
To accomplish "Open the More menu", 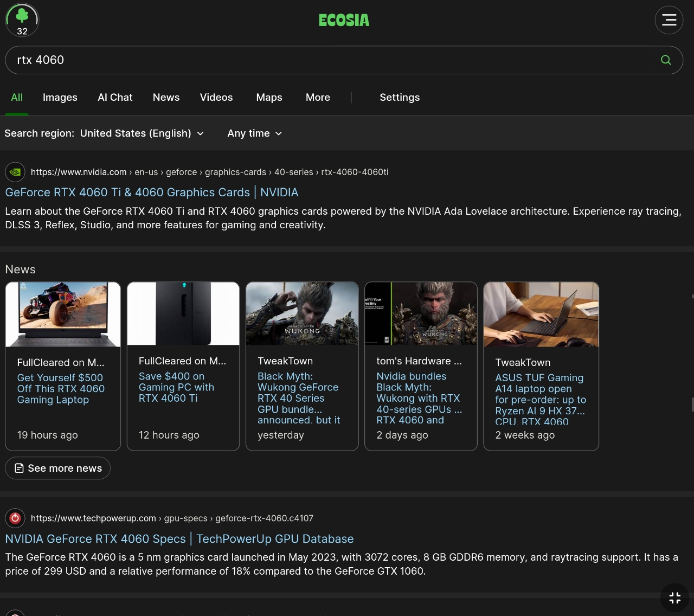I will coord(318,98).
